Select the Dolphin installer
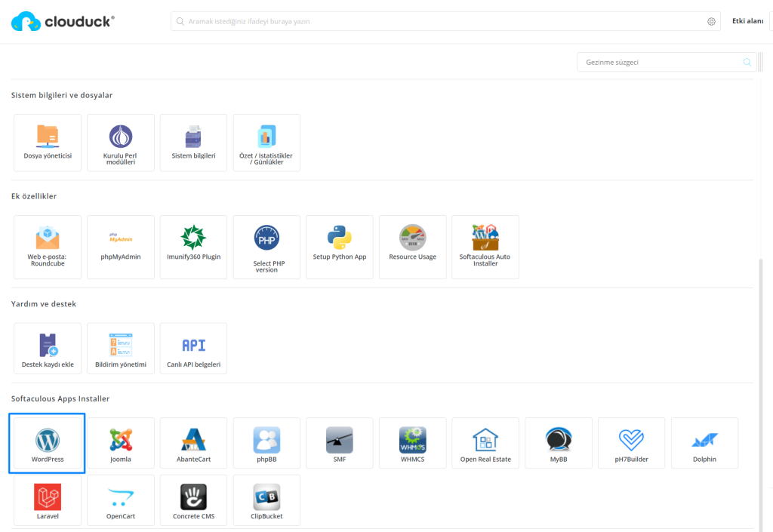Image resolution: width=773 pixels, height=532 pixels. (x=704, y=443)
